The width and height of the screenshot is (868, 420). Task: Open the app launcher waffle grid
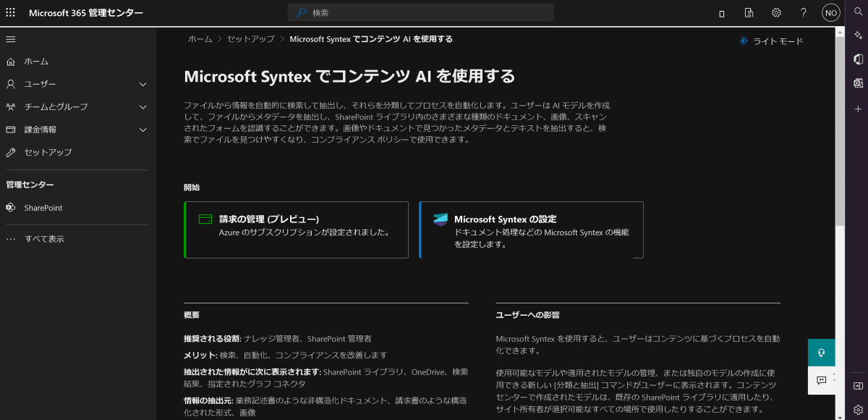coord(11,13)
